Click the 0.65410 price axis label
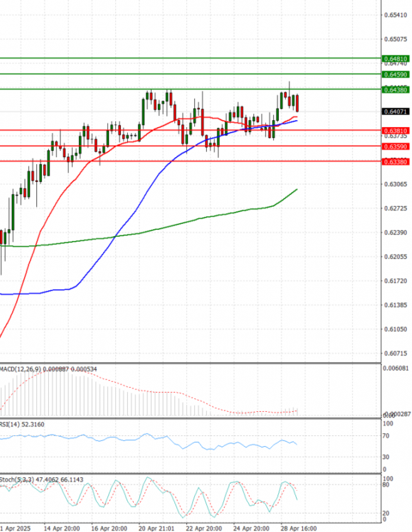The height and width of the screenshot is (532, 412). tap(395, 15)
